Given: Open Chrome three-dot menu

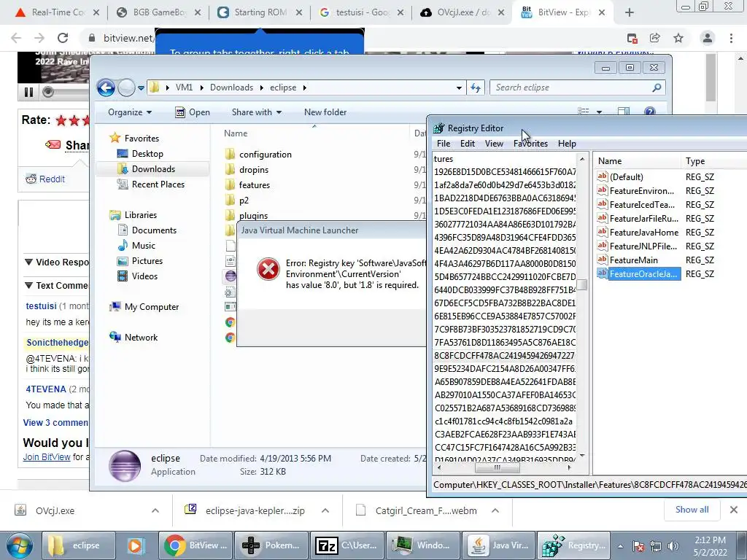Looking at the screenshot, I should (731, 38).
